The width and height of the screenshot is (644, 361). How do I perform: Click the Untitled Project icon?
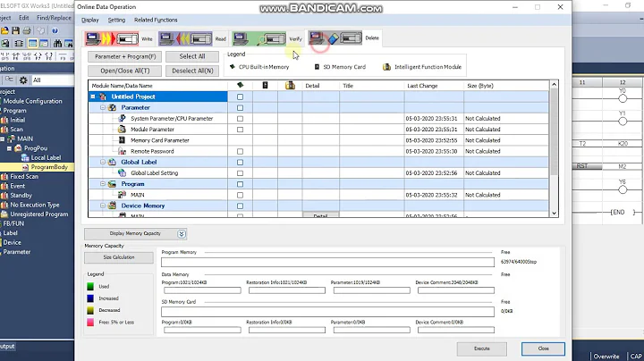(x=103, y=97)
